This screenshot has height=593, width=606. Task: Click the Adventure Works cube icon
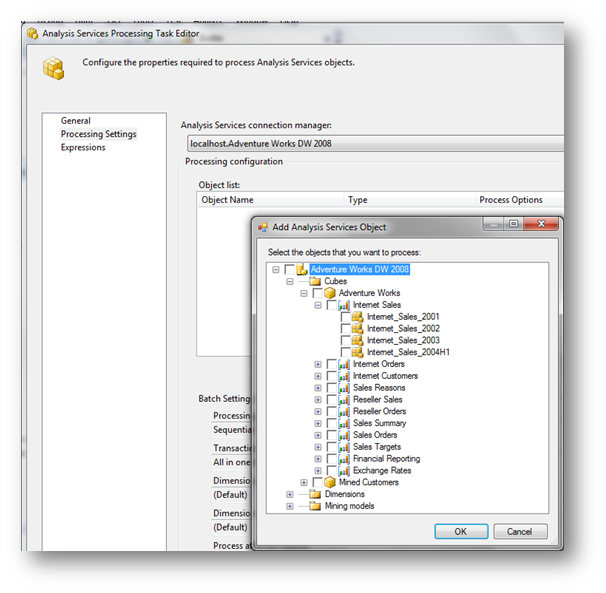[x=330, y=293]
